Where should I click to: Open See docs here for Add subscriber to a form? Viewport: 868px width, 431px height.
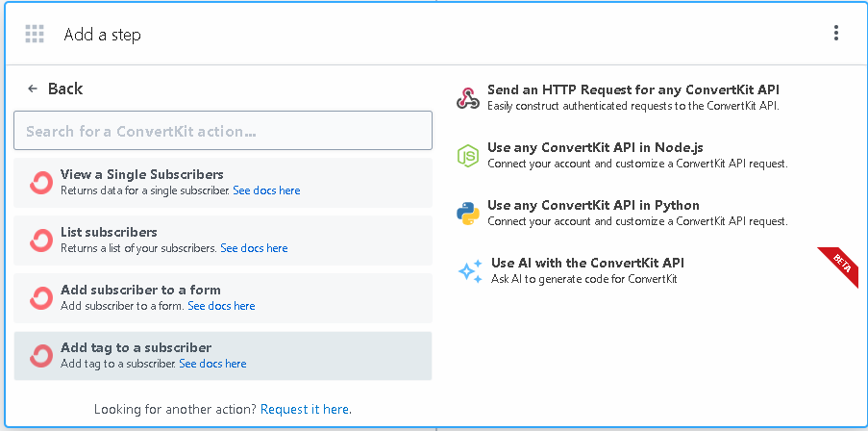click(x=221, y=306)
